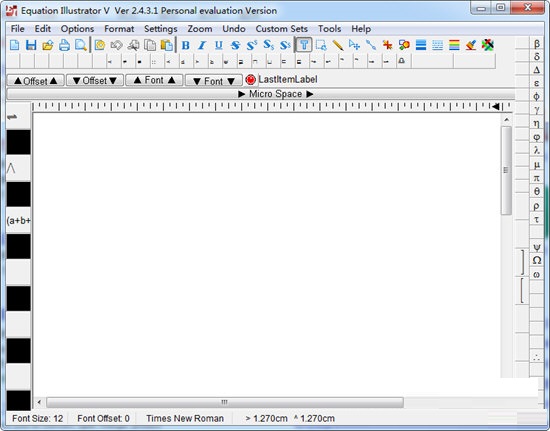Open the Format menu
This screenshot has height=431, width=550.
click(119, 29)
